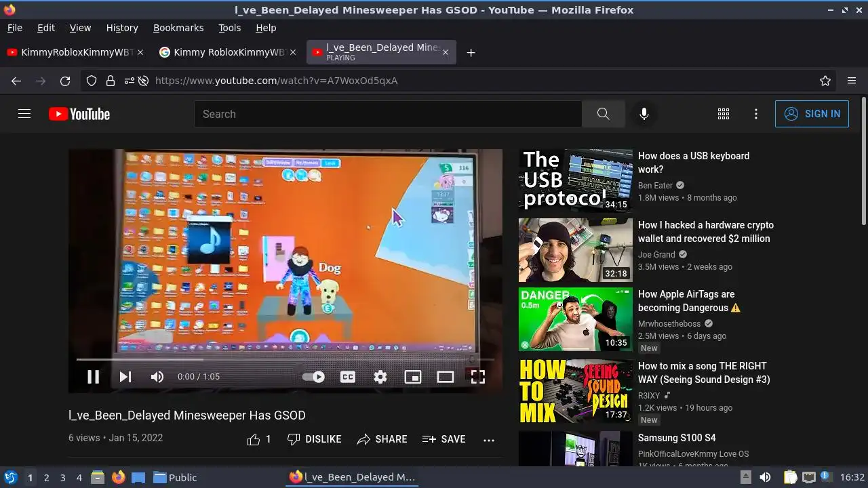Screen dimensions: 868x488
Task: Enable miniplayer mode
Action: 413,377
